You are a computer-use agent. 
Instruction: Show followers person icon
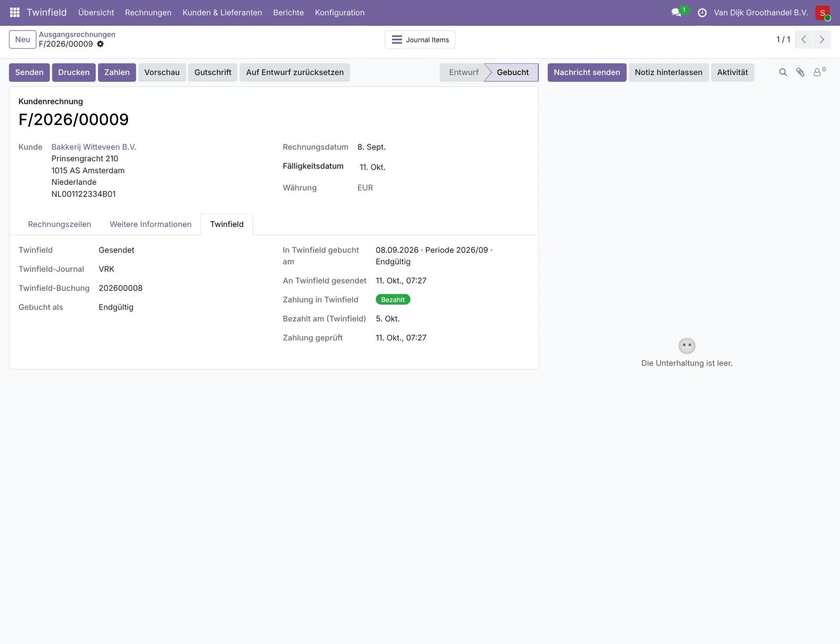click(819, 72)
